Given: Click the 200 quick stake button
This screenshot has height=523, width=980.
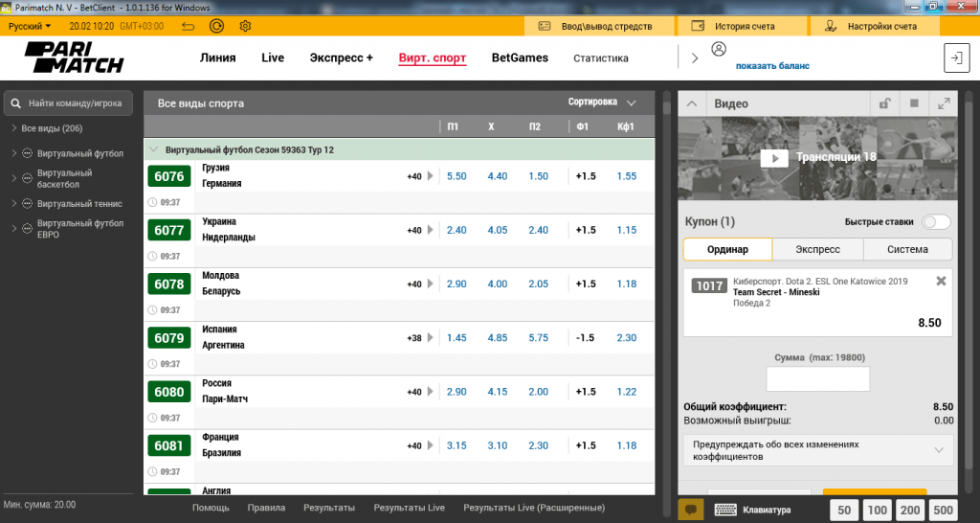Looking at the screenshot, I should click(x=910, y=510).
